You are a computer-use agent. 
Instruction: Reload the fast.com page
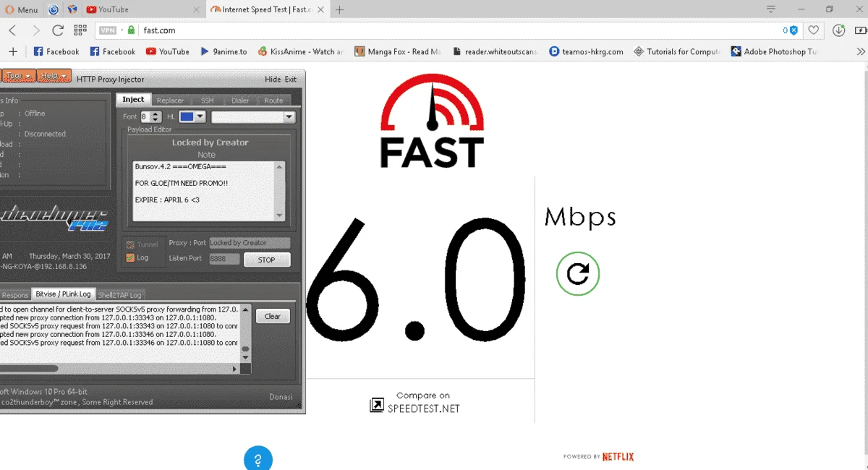coord(58,30)
